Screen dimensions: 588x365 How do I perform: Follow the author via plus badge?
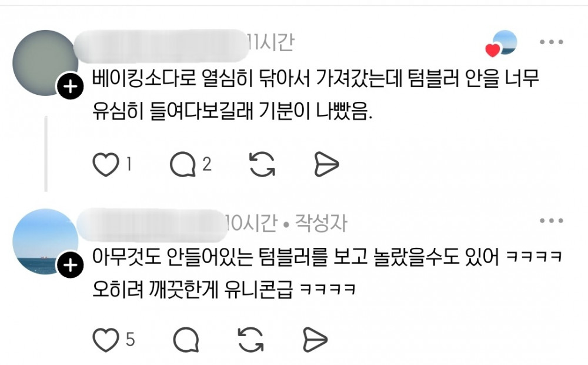click(x=70, y=265)
